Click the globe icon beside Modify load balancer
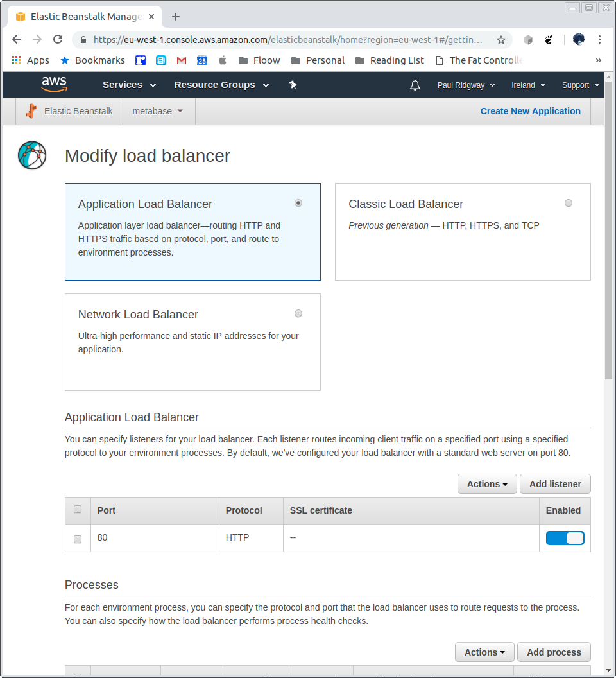The width and height of the screenshot is (616, 678). coord(32,155)
